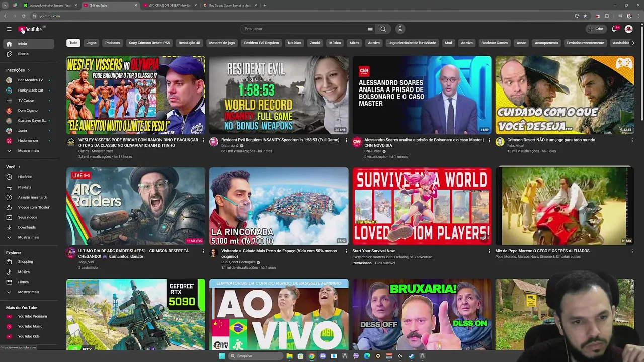The image size is (644, 362).
Task: Click the Criar button
Action: coord(596,29)
